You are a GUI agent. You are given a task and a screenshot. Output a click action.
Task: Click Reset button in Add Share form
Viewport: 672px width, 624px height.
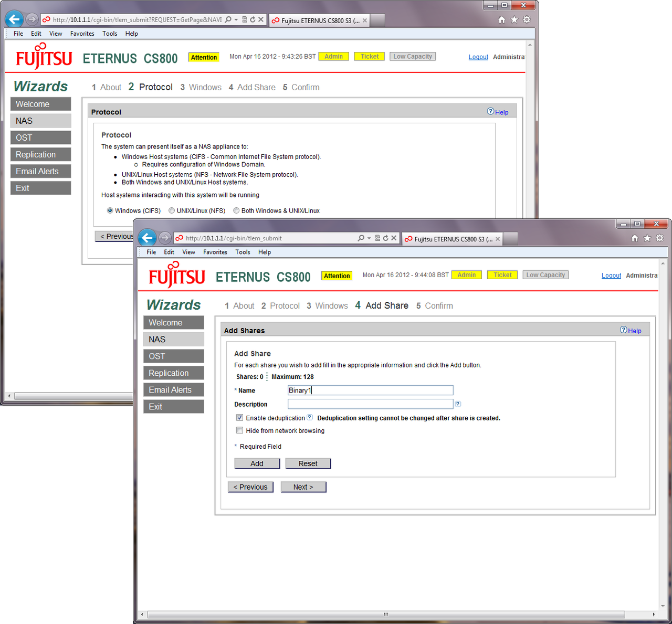[308, 463]
